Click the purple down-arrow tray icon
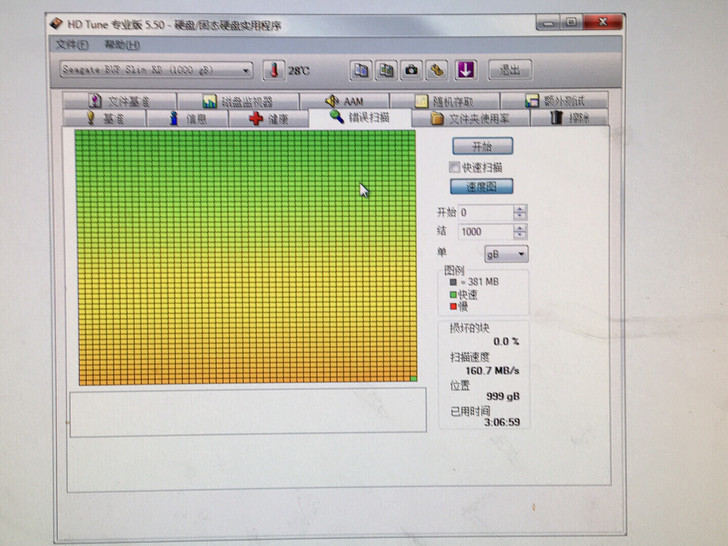Screen dimensions: 728x546 (x=466, y=70)
